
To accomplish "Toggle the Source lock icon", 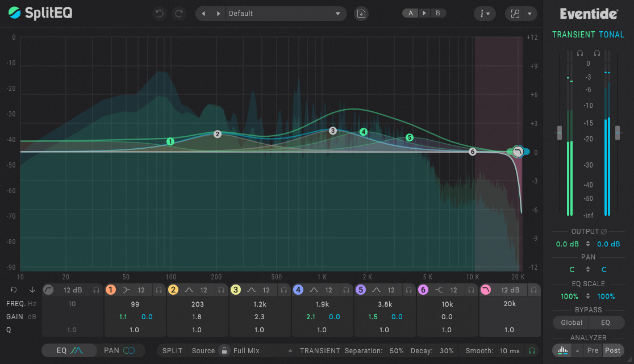I will coord(224,351).
